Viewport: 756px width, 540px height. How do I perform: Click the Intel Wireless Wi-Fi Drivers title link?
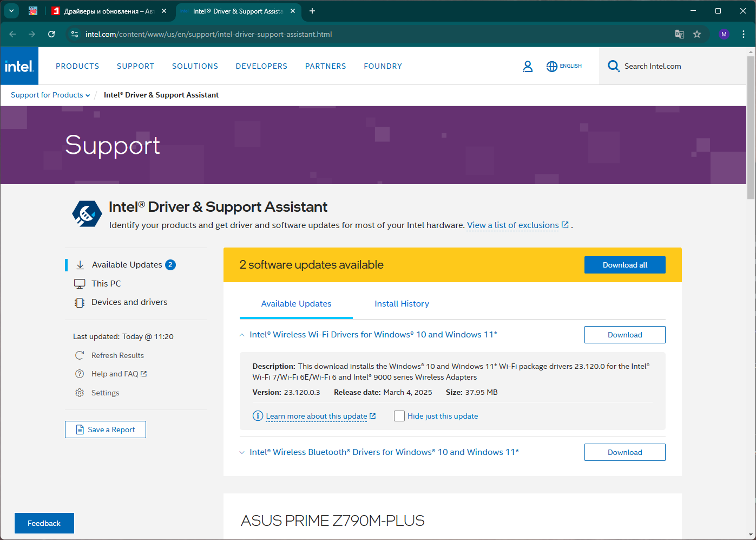click(373, 335)
